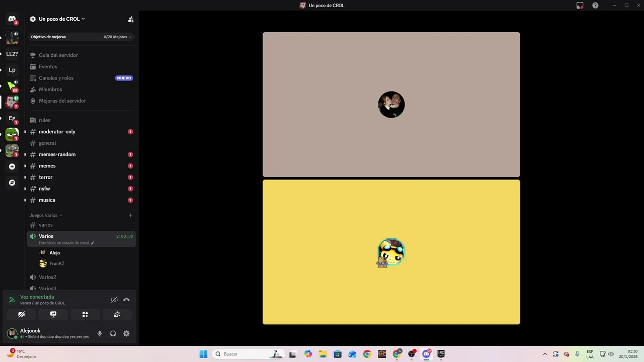Open Explore Discoverable Servers compass icon
This screenshot has height=362, width=644.
12,183
